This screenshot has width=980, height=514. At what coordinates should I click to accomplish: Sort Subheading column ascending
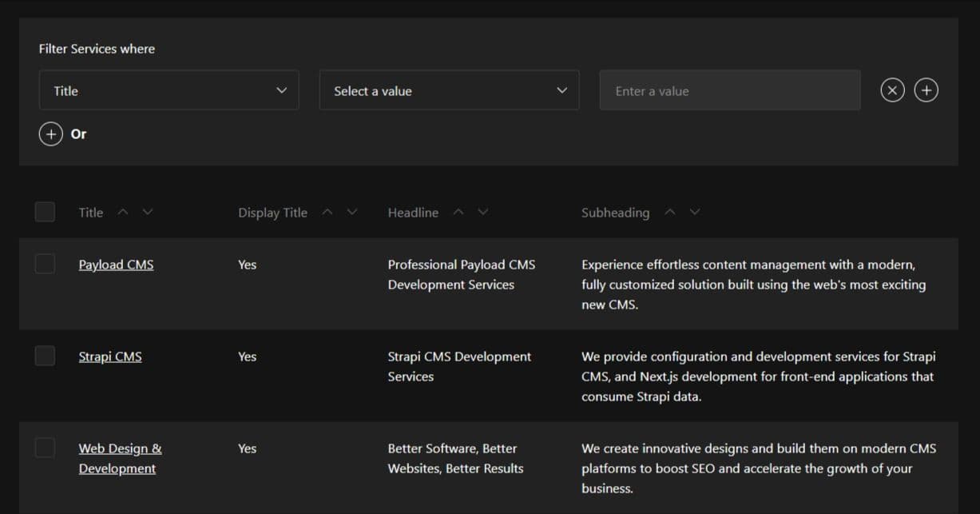click(x=669, y=212)
